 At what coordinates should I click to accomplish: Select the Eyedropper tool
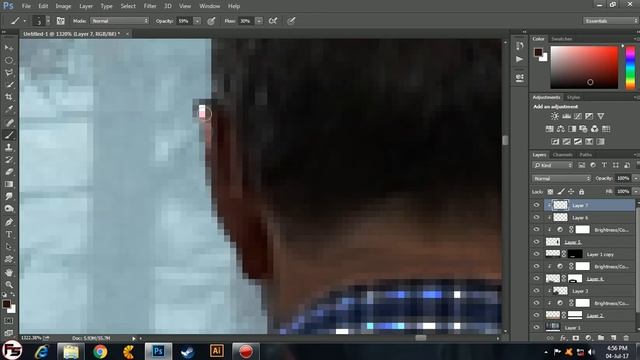click(9, 109)
